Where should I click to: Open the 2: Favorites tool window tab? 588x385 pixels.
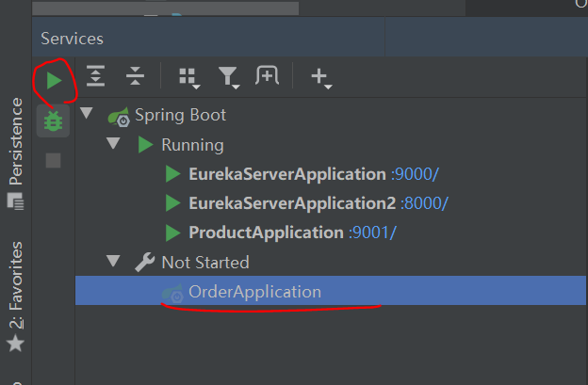[x=16, y=285]
